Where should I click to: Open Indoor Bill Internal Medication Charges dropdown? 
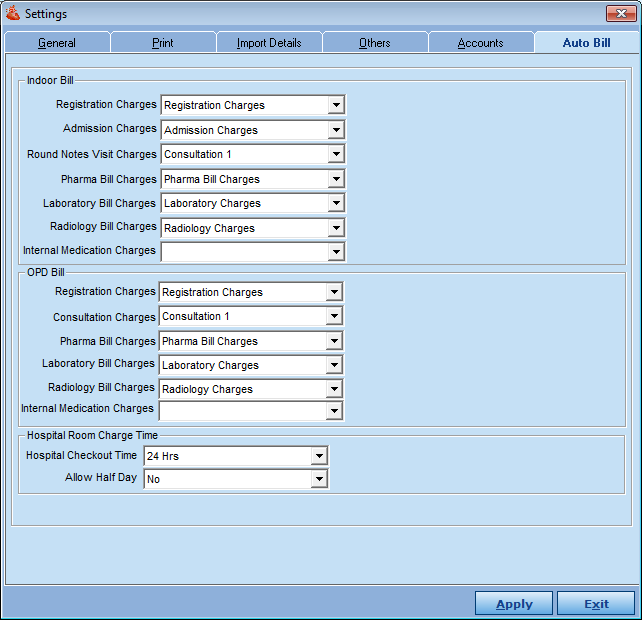[336, 252]
